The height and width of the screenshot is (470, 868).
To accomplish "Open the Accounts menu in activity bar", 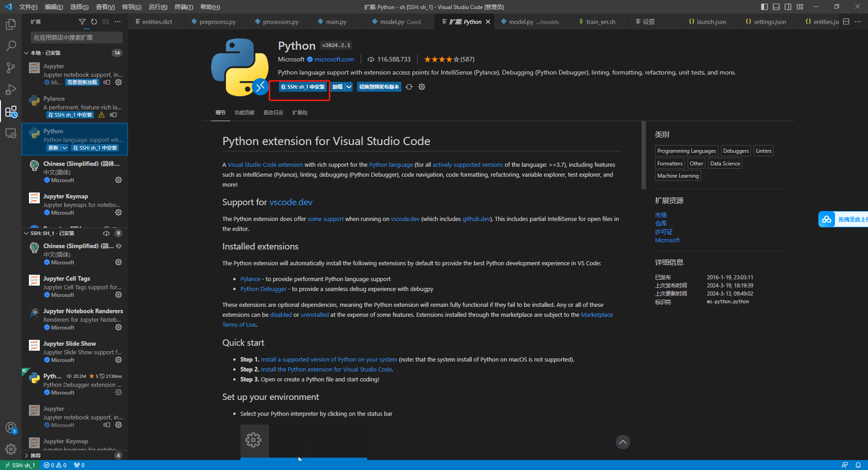I will tap(11, 428).
